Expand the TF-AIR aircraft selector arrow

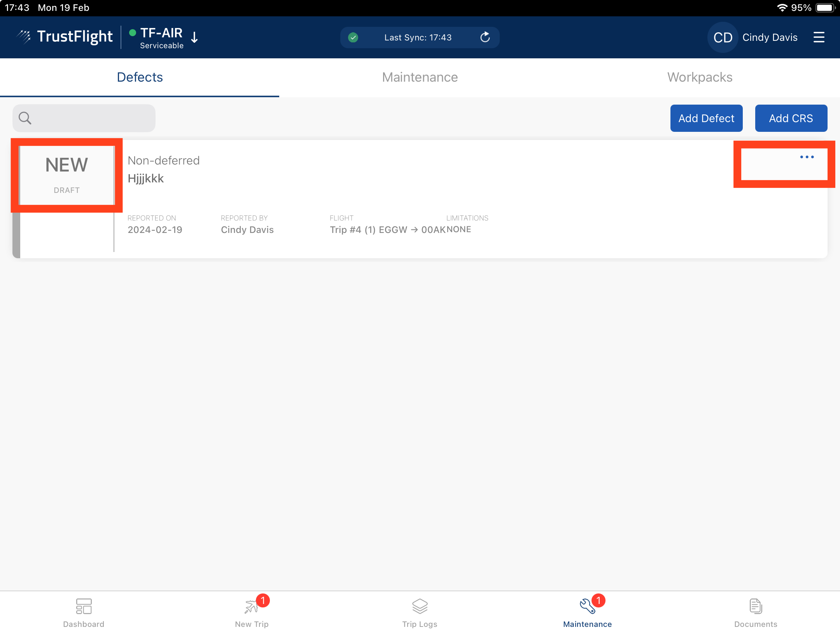click(x=194, y=37)
